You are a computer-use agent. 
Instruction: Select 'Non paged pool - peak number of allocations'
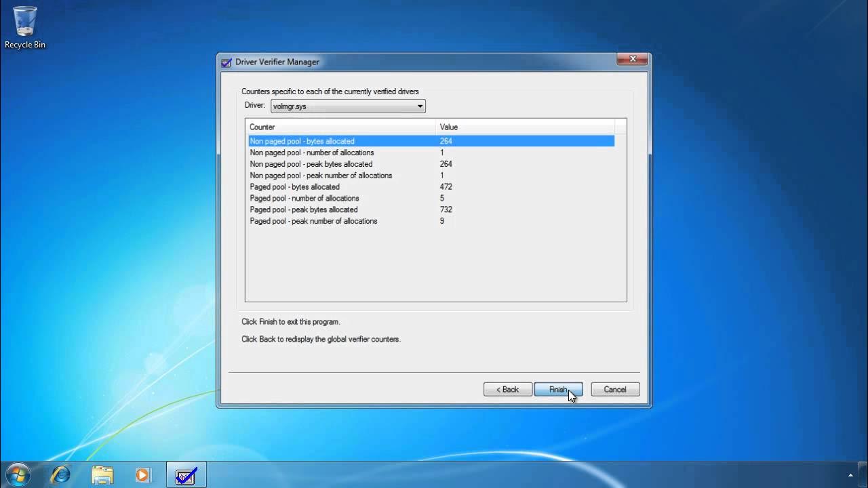[431, 176]
